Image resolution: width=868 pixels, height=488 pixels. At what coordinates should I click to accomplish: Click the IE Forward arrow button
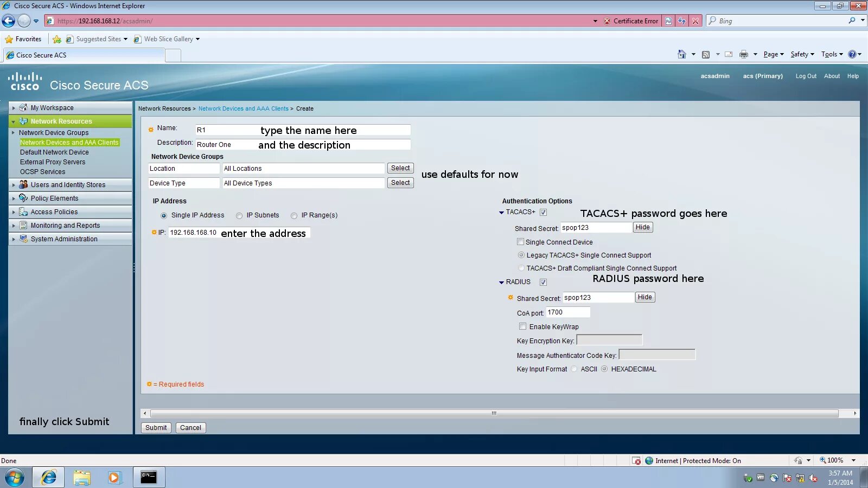[x=24, y=21]
